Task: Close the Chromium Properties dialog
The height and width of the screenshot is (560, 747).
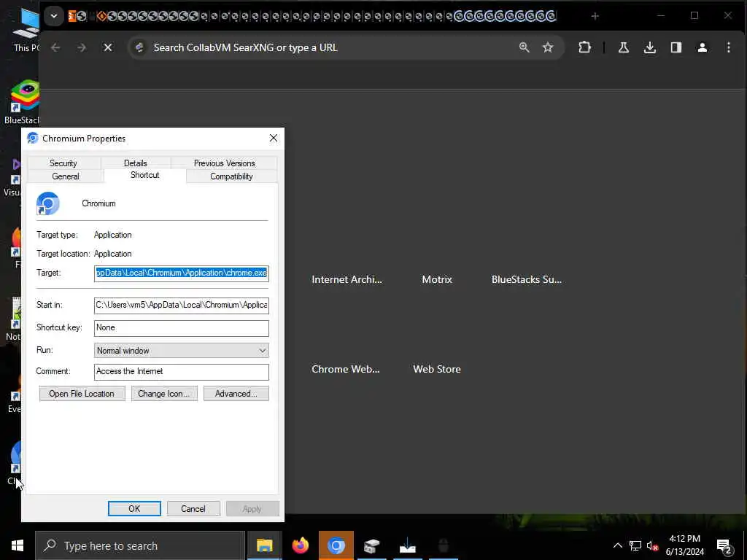Action: [274, 138]
